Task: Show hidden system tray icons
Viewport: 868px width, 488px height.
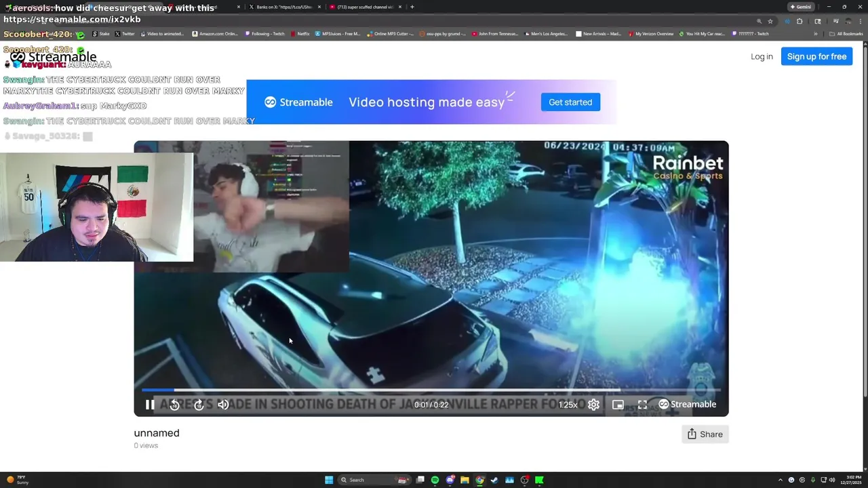Action: 781,480
